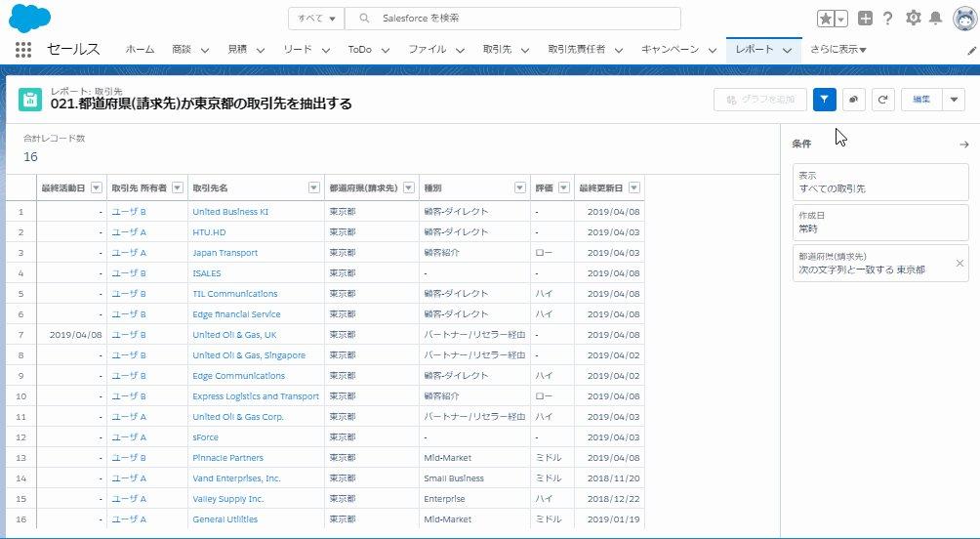Toggle the chart display button
The image size is (980, 539).
854,99
